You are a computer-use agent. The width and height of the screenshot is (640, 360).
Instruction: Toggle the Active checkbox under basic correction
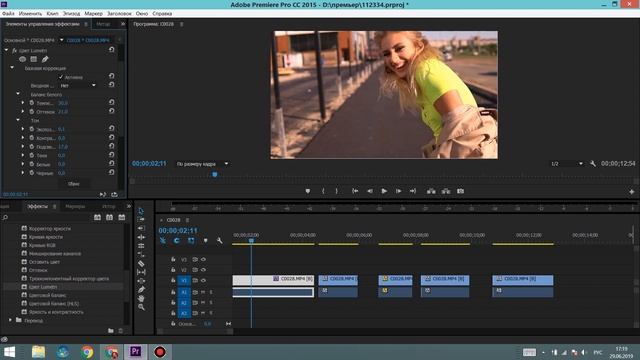[x=61, y=77]
